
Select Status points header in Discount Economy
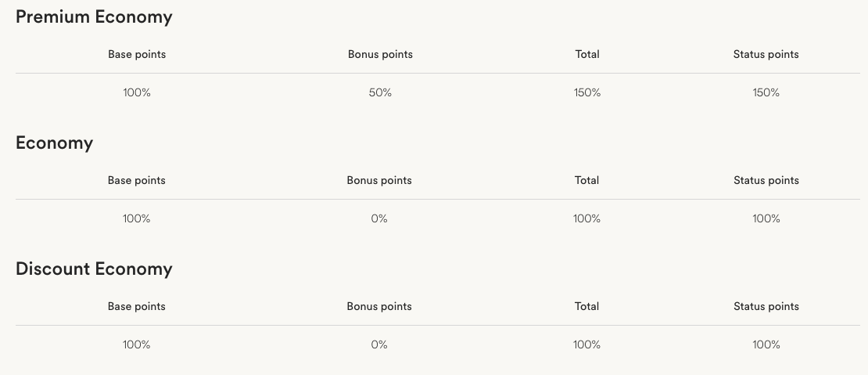click(x=766, y=307)
